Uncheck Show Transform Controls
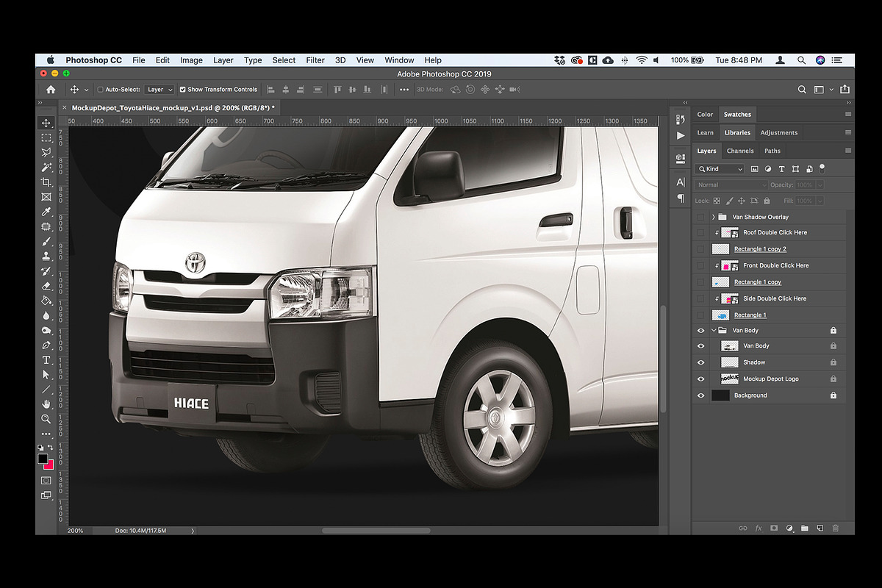The width and height of the screenshot is (882, 588). click(x=182, y=89)
